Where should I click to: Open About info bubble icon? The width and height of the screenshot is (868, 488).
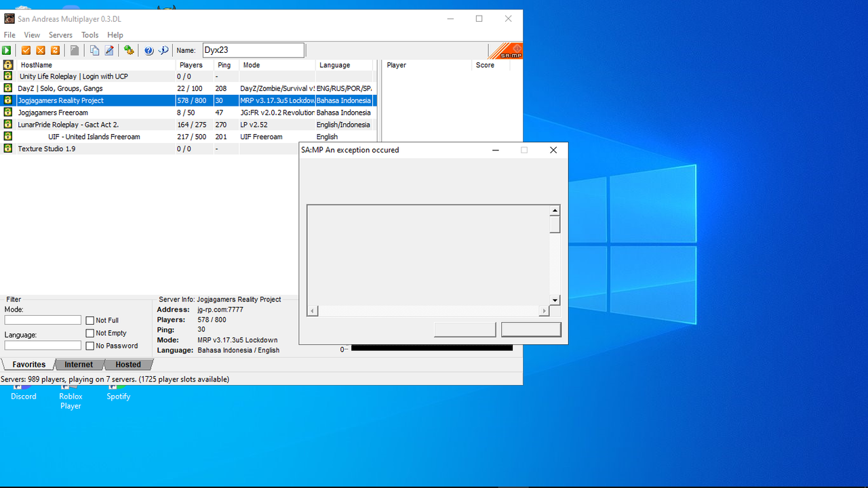click(163, 50)
